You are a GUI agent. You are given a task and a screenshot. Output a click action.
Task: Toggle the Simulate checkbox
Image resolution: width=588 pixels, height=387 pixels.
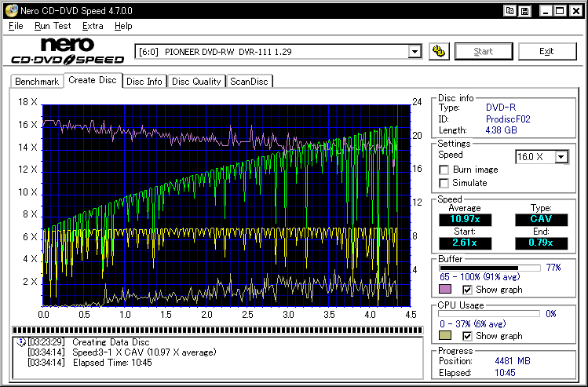coord(445,183)
